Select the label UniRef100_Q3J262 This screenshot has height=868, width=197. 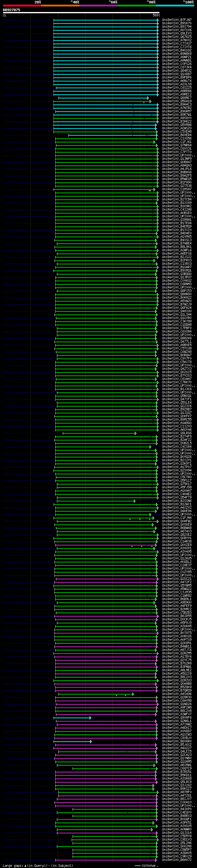point(176,785)
